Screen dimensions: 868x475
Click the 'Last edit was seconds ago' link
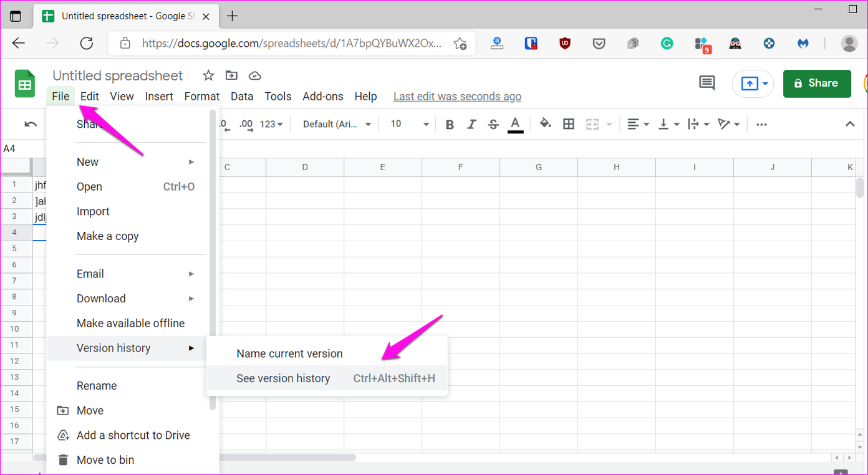click(x=457, y=96)
